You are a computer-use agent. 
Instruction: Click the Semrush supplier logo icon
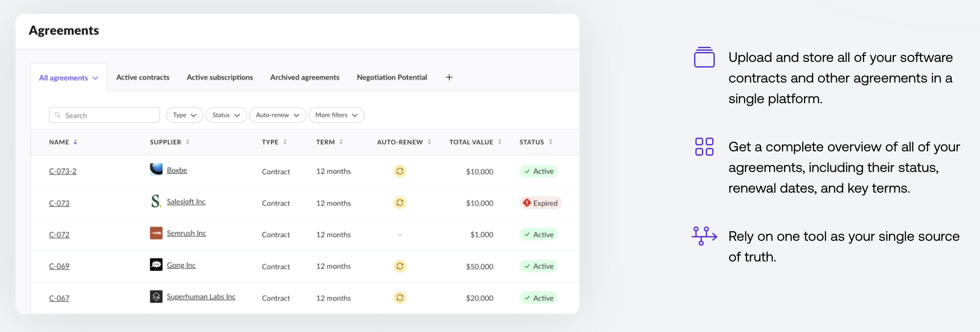pos(156,233)
